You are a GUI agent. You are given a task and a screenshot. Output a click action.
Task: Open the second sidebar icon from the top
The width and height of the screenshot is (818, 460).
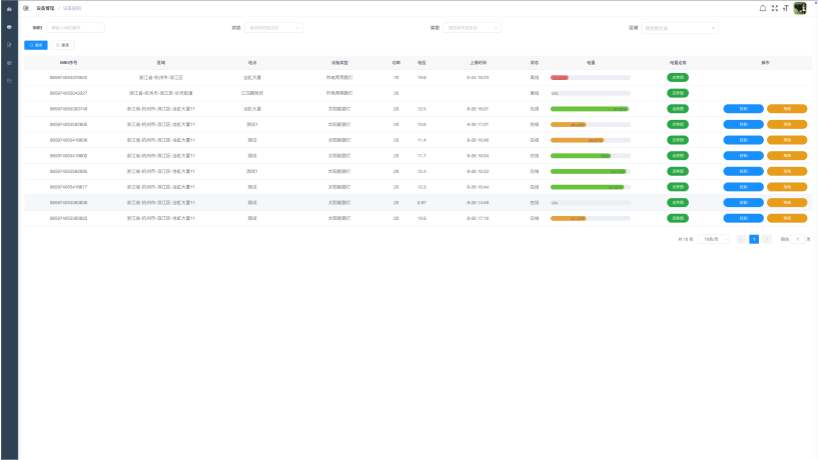[x=9, y=27]
